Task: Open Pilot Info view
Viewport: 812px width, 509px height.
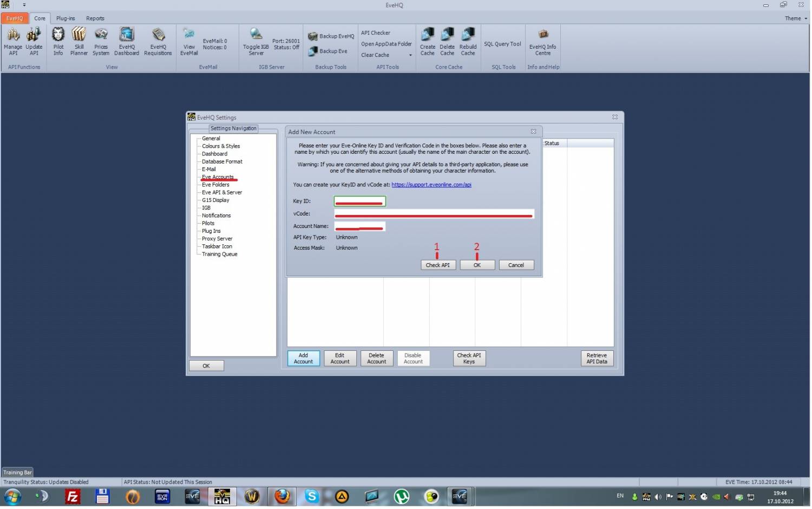Action: coord(58,42)
